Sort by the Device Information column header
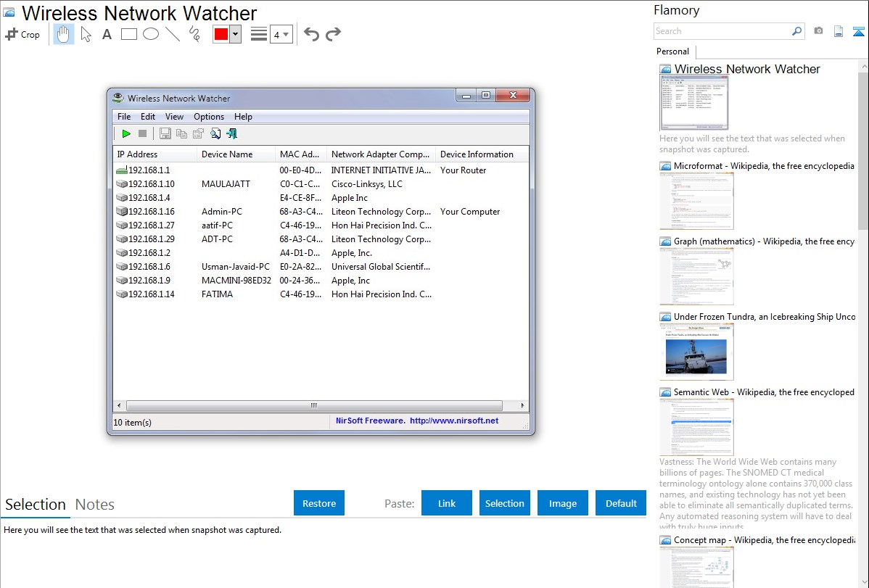The image size is (869, 588). [481, 154]
